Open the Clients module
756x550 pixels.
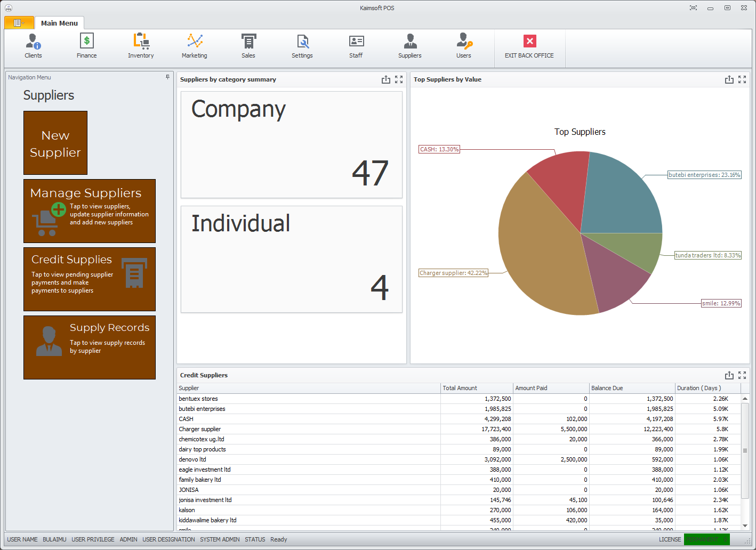33,46
